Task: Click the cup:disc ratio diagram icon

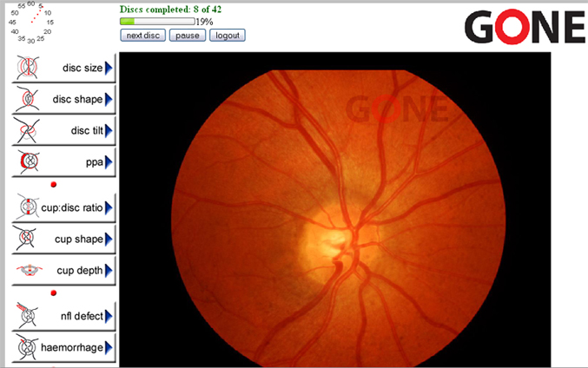Action: pos(28,207)
